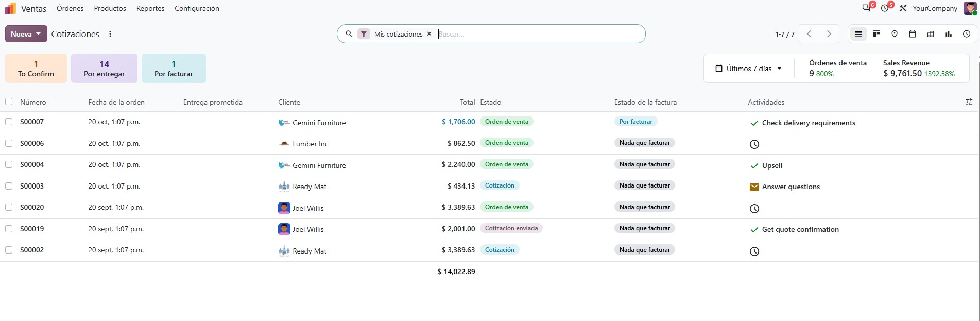This screenshot has width=980, height=321.
Task: Sort by the Total column header
Action: click(467, 102)
